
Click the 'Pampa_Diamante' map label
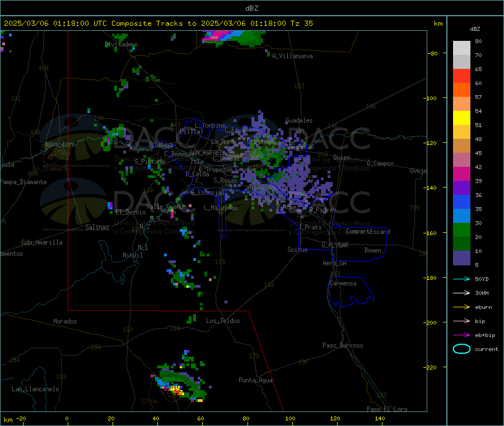pos(24,182)
